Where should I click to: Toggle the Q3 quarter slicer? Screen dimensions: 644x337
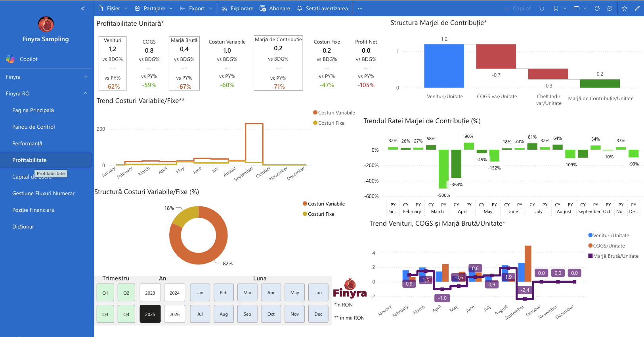105,314
